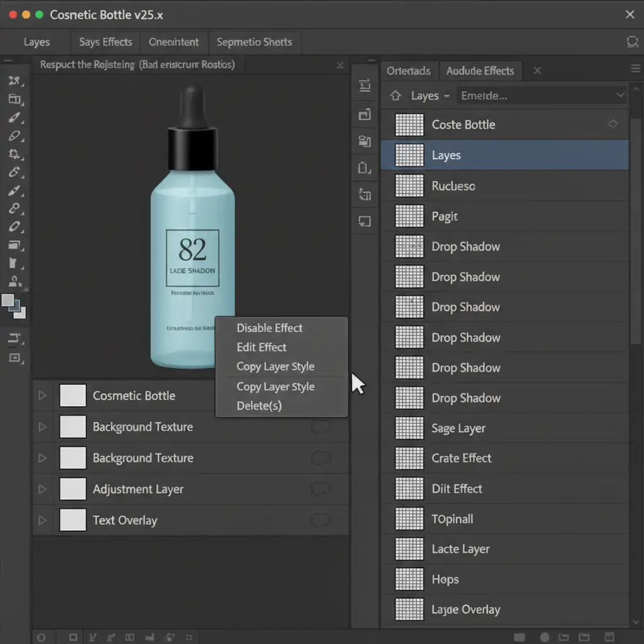Click the foreground color swatch
644x644 pixels.
[x=9, y=302]
